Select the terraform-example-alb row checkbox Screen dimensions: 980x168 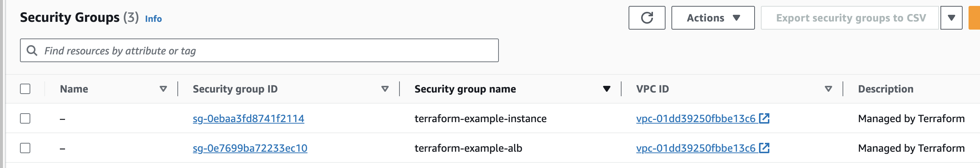coord(25,148)
